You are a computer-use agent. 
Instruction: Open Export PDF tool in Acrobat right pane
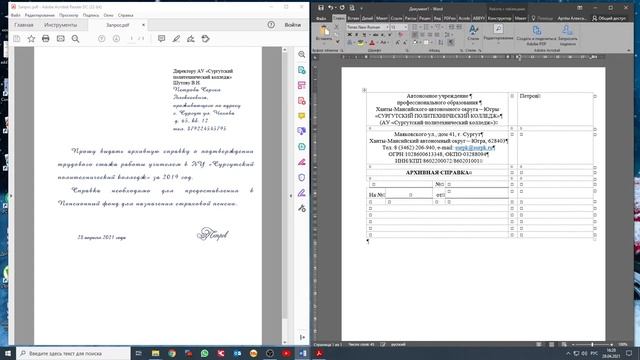pyautogui.click(x=302, y=70)
